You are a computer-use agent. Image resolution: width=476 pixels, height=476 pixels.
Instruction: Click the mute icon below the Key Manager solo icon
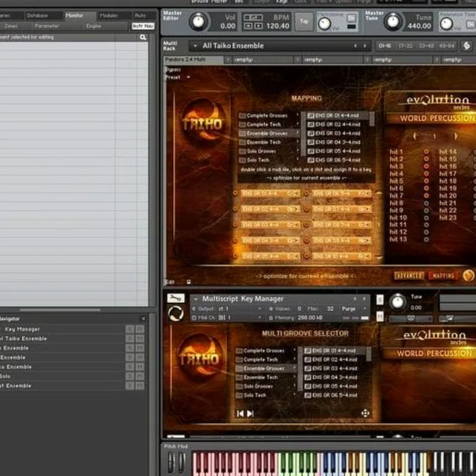point(379,316)
